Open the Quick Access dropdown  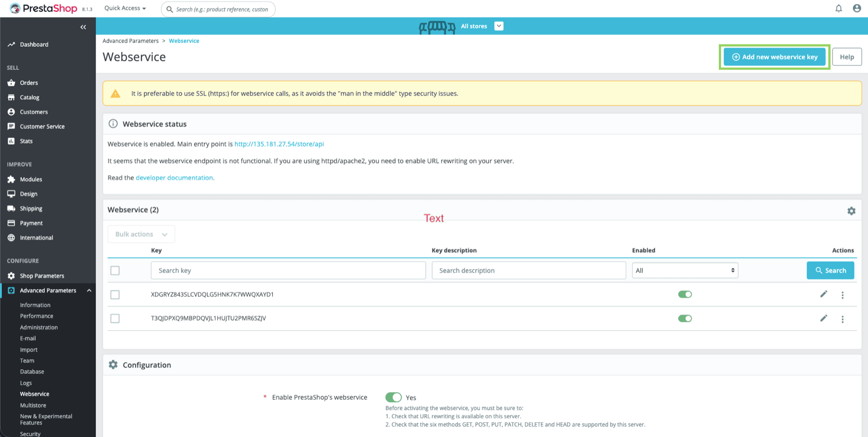point(125,8)
